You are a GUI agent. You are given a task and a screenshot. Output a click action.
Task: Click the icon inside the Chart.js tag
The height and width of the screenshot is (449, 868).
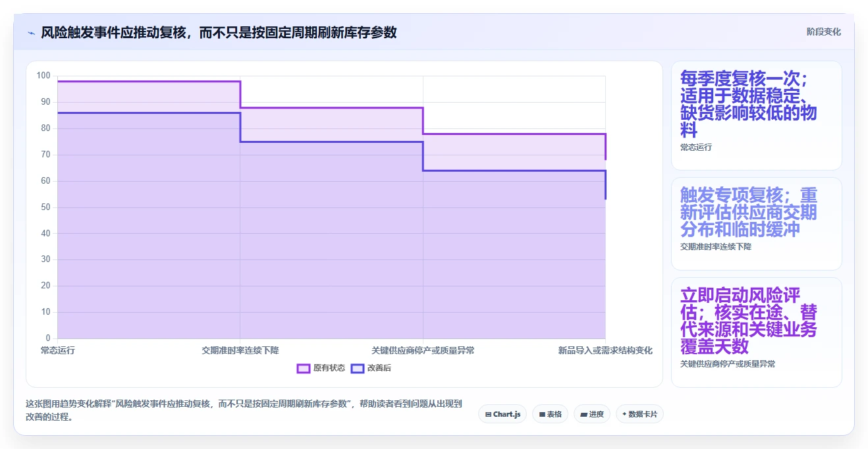point(488,415)
